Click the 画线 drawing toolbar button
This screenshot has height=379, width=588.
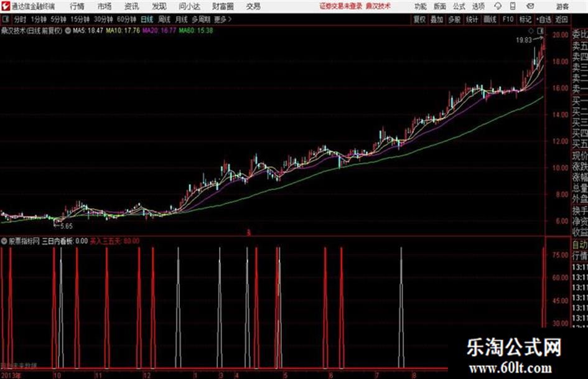(490, 19)
